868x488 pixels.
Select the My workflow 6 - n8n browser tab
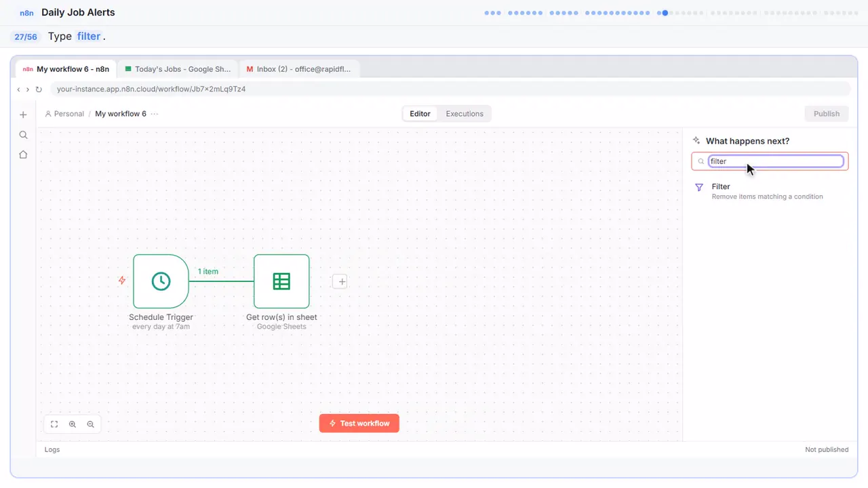point(66,69)
